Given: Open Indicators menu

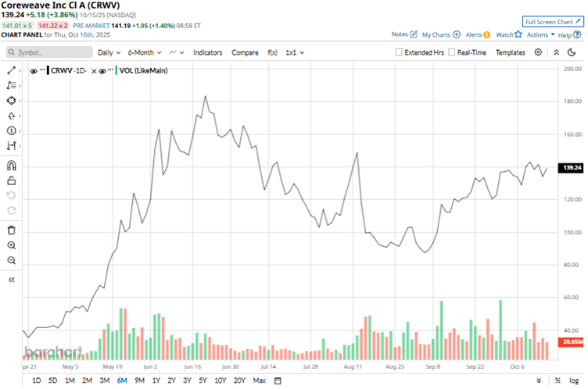Looking at the screenshot, I should point(208,52).
